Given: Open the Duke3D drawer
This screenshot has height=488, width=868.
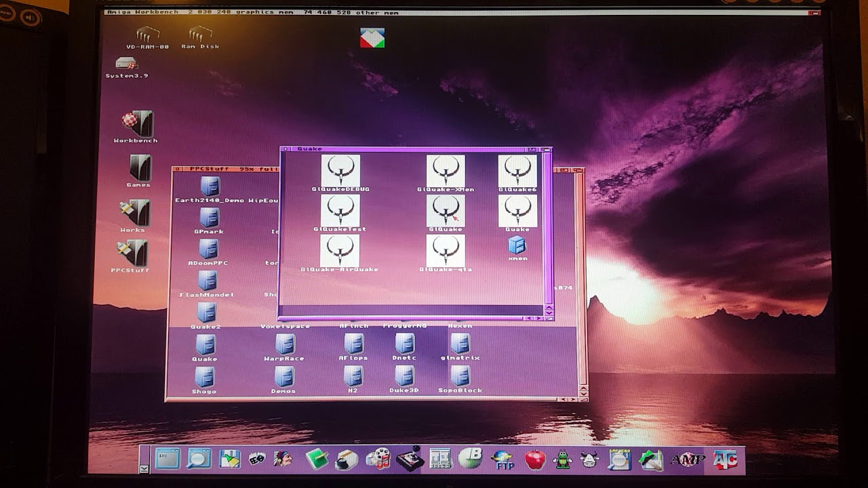Looking at the screenshot, I should (x=404, y=376).
